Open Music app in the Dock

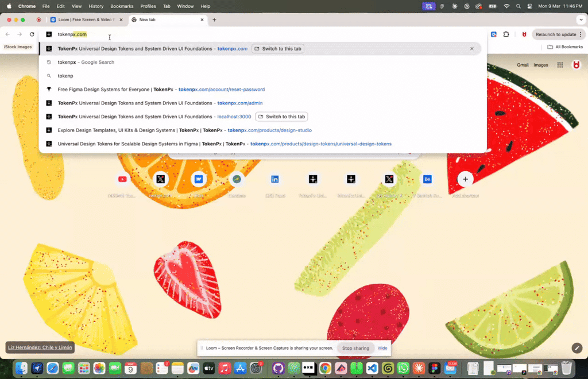coord(225,368)
